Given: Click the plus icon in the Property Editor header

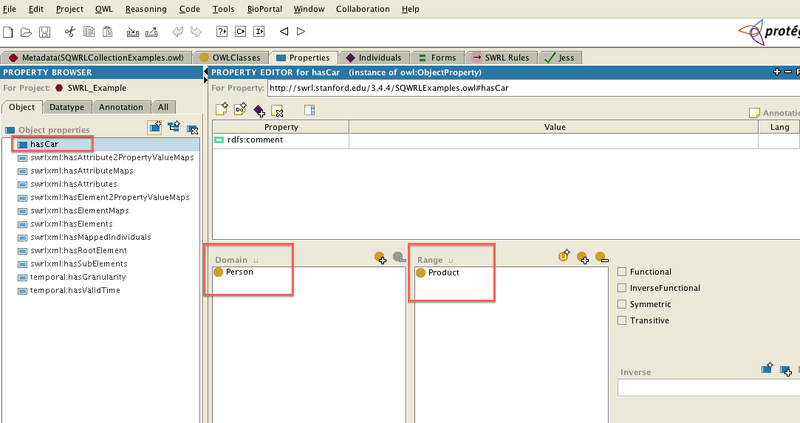Looking at the screenshot, I should click(777, 72).
